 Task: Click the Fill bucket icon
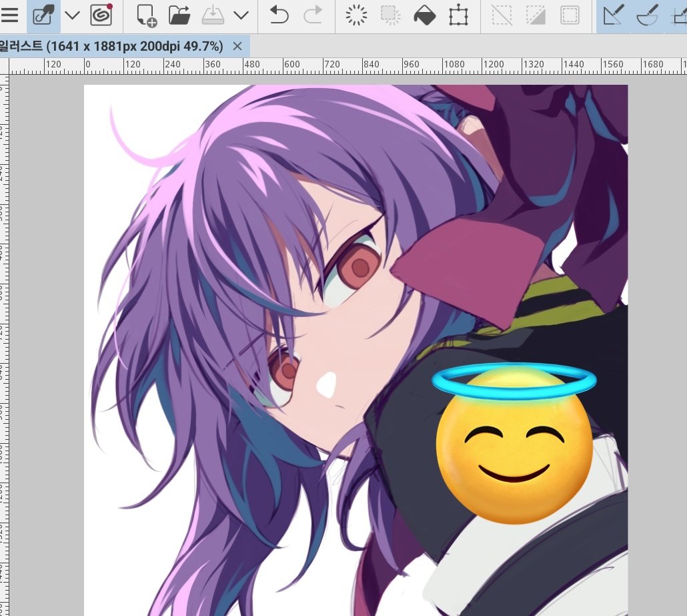(425, 15)
